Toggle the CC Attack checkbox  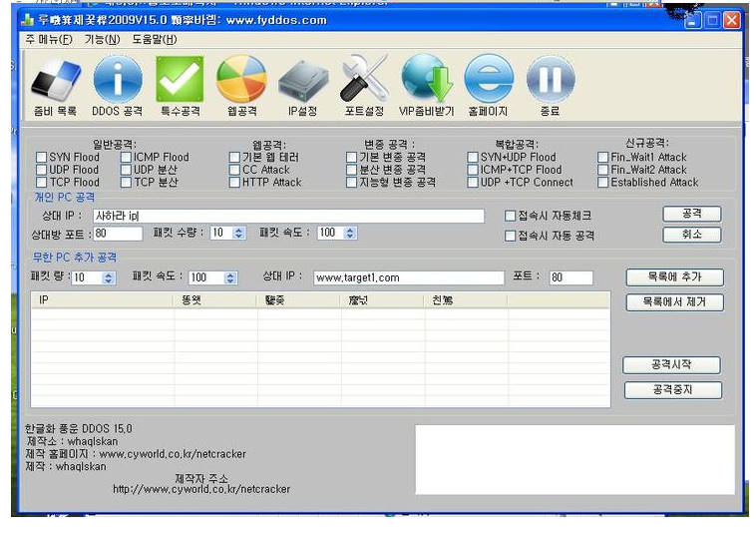(x=234, y=170)
